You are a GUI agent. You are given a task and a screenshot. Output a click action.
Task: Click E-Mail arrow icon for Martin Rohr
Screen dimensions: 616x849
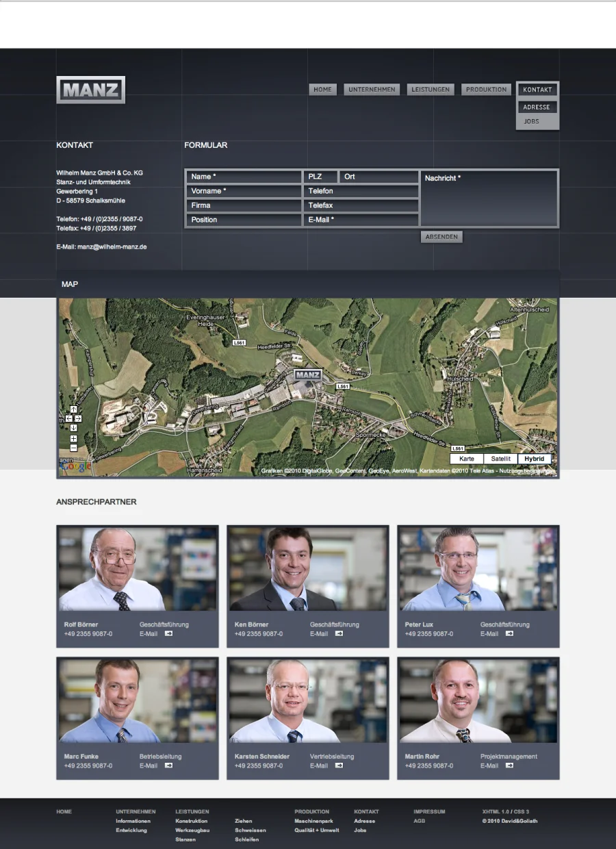[x=509, y=765]
